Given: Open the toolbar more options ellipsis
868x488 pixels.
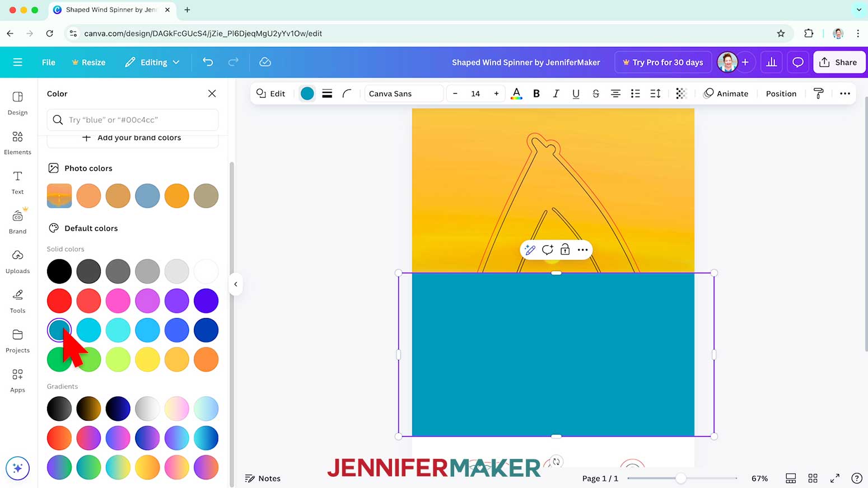Looking at the screenshot, I should 845,93.
